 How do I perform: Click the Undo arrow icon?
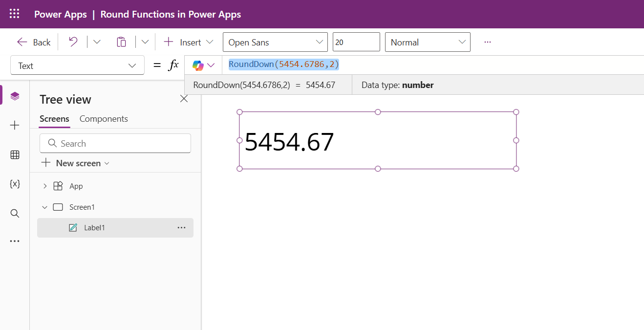pos(72,42)
